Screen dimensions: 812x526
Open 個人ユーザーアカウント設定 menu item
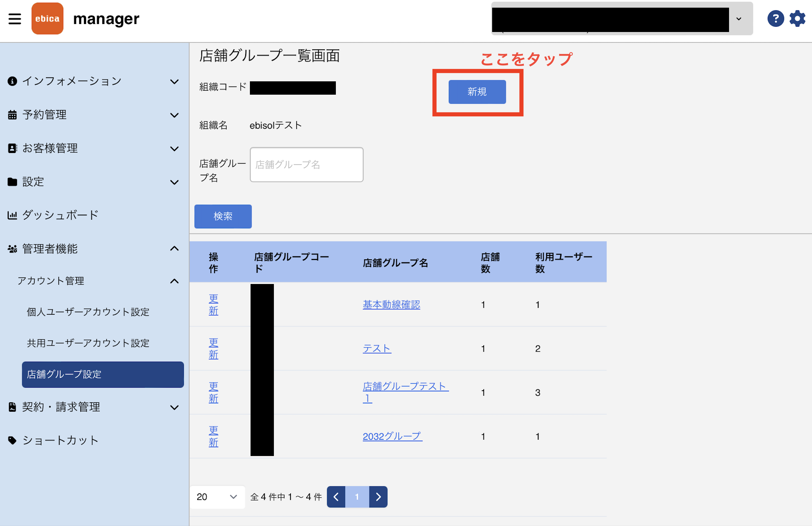click(x=88, y=312)
